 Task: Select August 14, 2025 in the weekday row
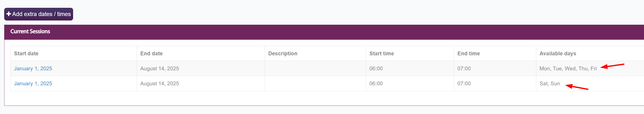click(x=159, y=69)
